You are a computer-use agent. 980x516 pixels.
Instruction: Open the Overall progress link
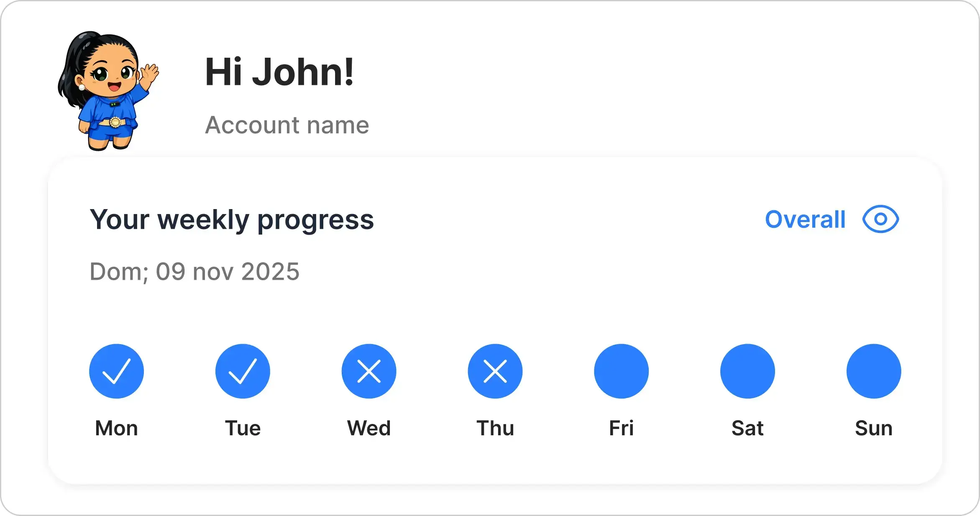pos(805,220)
